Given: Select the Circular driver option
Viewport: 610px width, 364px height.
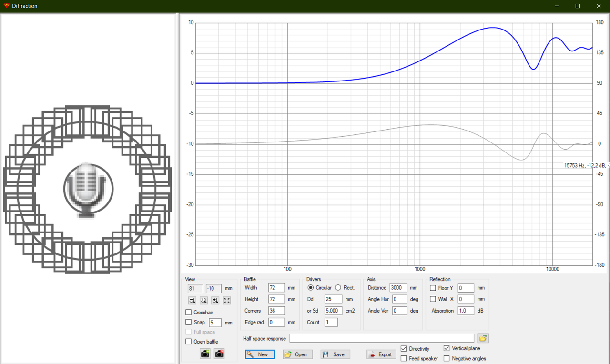Looking at the screenshot, I should [x=311, y=288].
